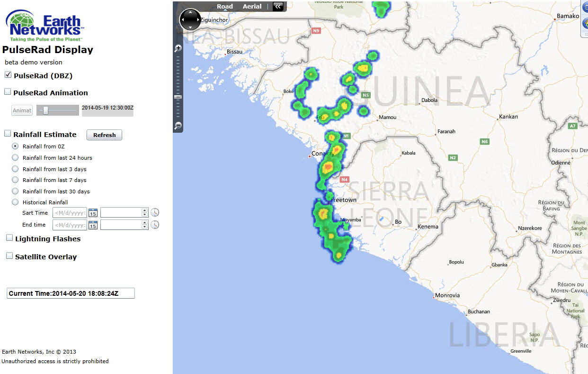Click the animation time slider handle

click(x=45, y=110)
